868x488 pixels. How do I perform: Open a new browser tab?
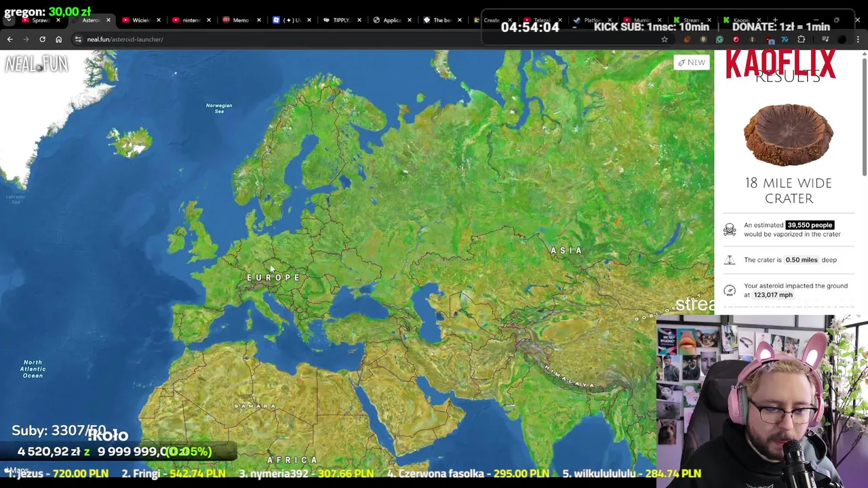click(775, 20)
